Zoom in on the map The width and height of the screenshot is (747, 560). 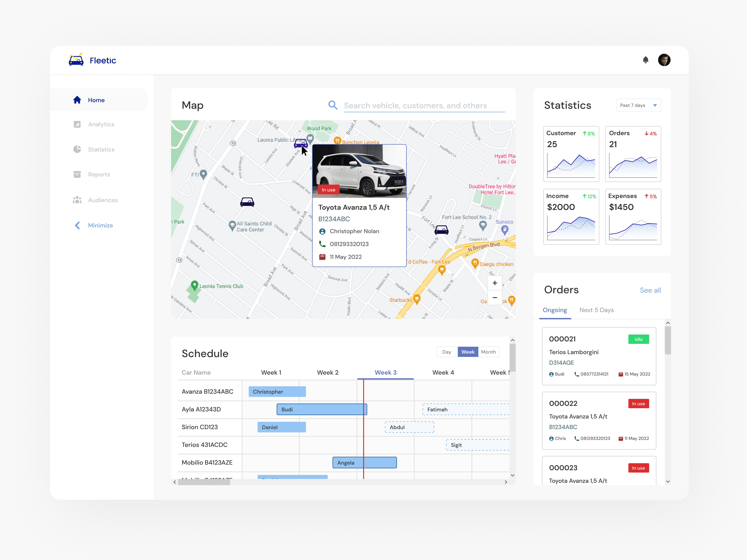pyautogui.click(x=495, y=283)
